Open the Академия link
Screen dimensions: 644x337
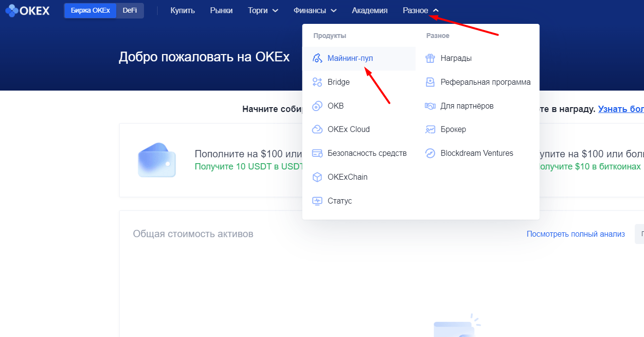pos(370,10)
